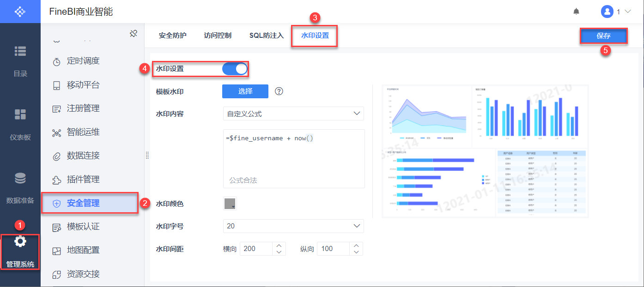
Task: Click the 选择 template watermark button
Action: 245,91
